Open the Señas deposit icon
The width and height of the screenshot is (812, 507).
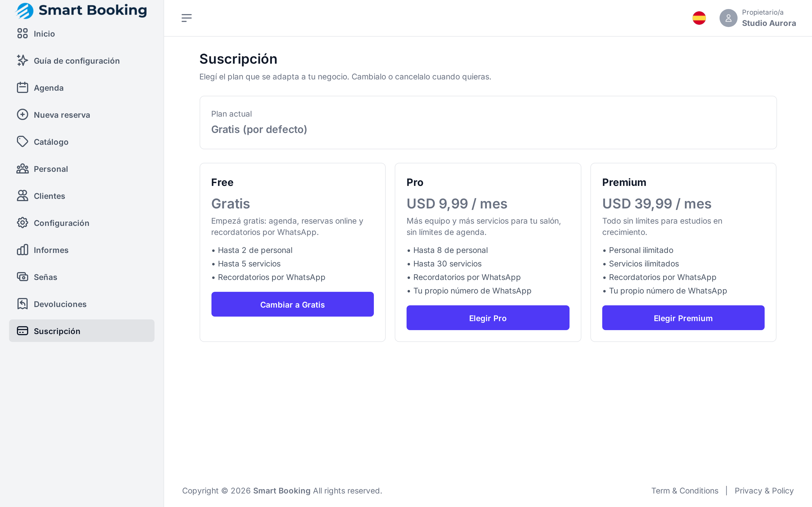23,277
